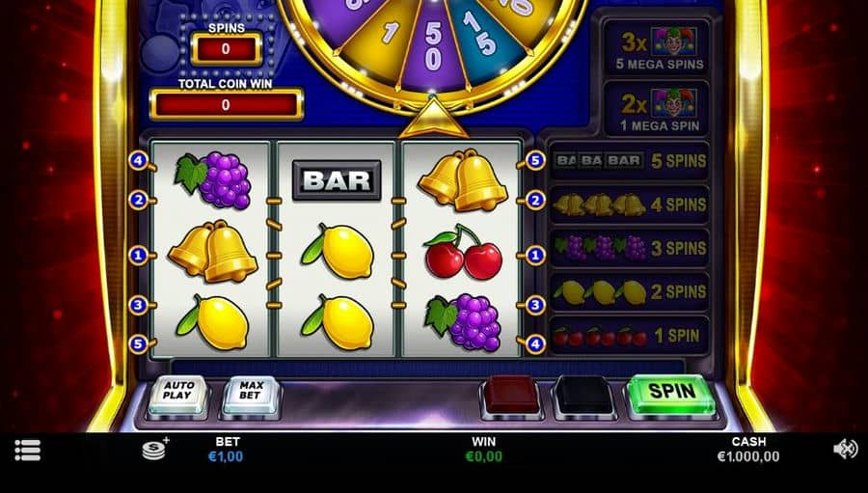Viewport: 868px width, 493px height.
Task: Open the hamburger menu icon
Action: click(x=27, y=450)
